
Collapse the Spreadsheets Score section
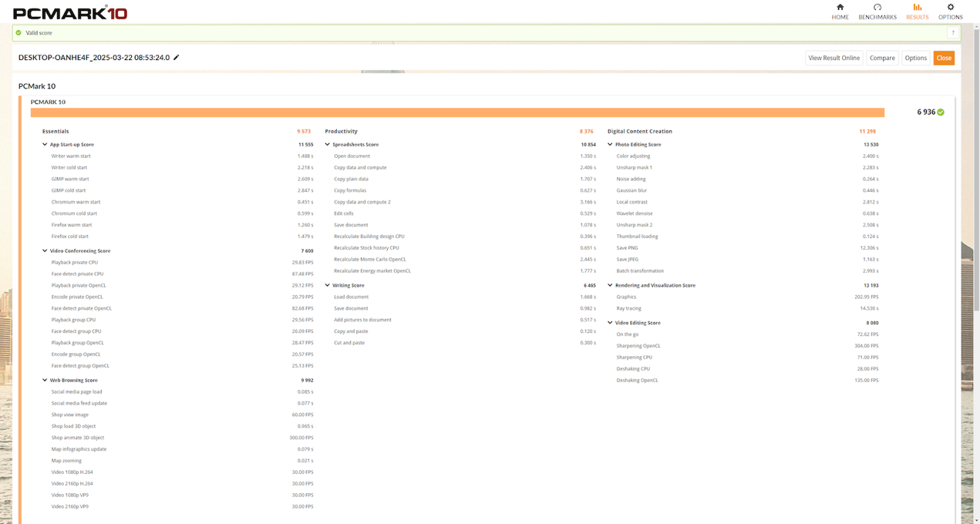coord(328,144)
